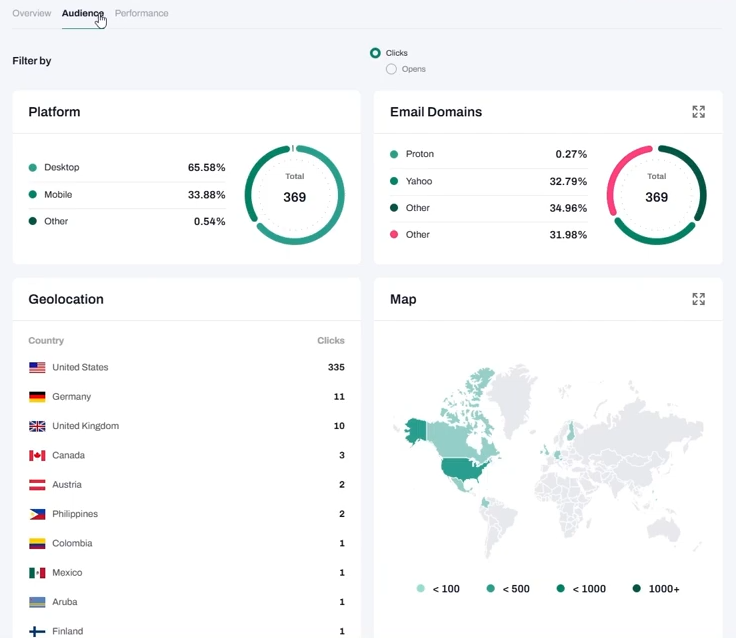Click the Yahoo email domain legend entry

[419, 181]
